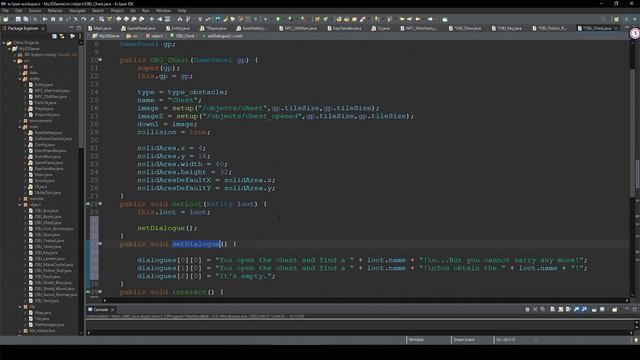Fold the setDialogue method in gutter
The width and height of the screenshot is (640, 360).
click(x=100, y=244)
